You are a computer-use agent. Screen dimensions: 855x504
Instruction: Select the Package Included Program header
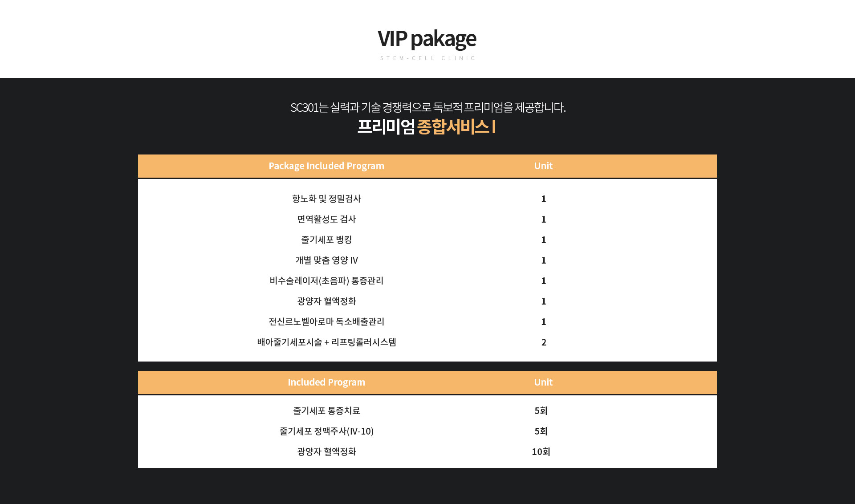coord(326,166)
